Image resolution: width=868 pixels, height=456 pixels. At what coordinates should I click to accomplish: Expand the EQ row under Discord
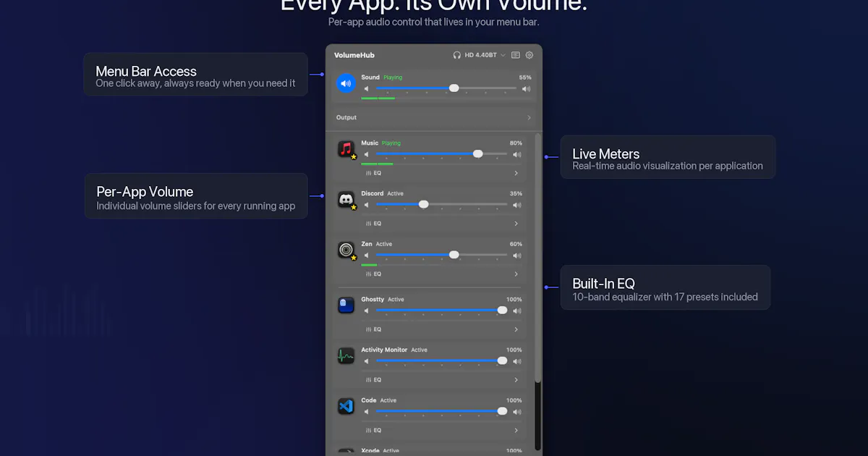click(x=441, y=224)
